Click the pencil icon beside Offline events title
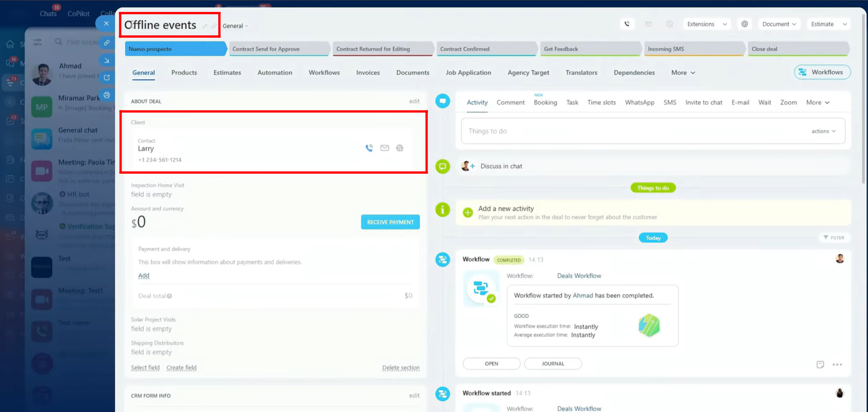 [x=205, y=26]
